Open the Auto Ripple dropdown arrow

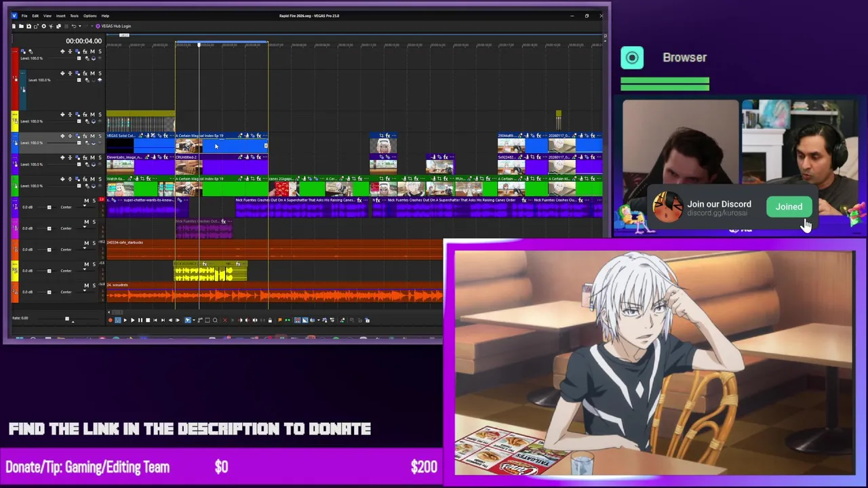coord(319,320)
